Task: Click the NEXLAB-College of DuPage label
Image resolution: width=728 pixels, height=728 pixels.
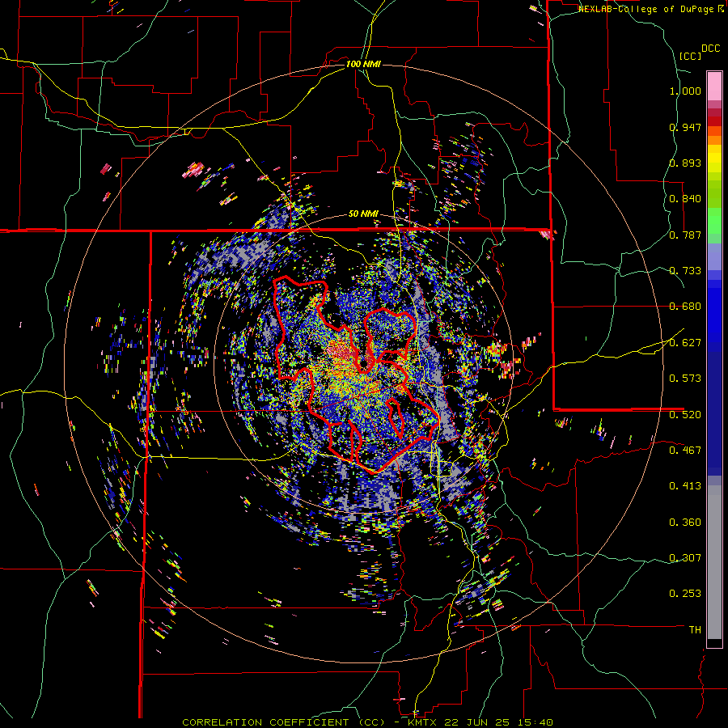Action: [647, 9]
